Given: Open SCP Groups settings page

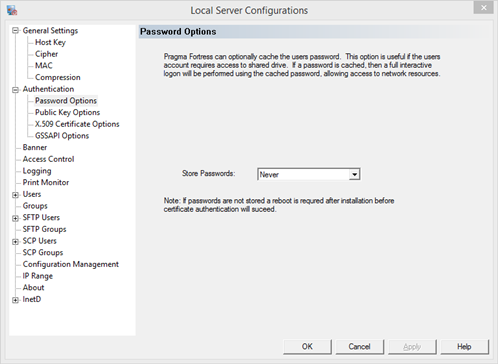Looking at the screenshot, I should point(43,252).
